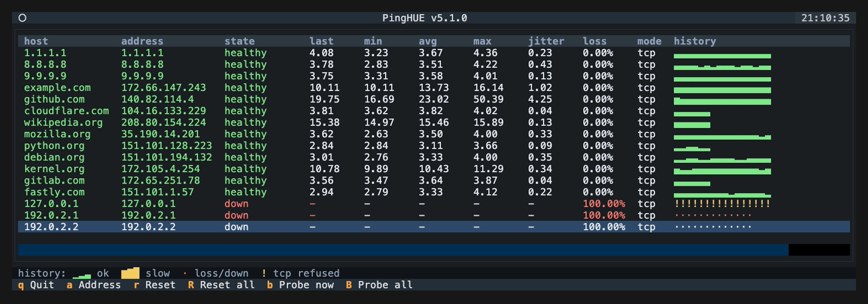
Task: Select the 9.9.9.9 host row
Action: coord(434,76)
